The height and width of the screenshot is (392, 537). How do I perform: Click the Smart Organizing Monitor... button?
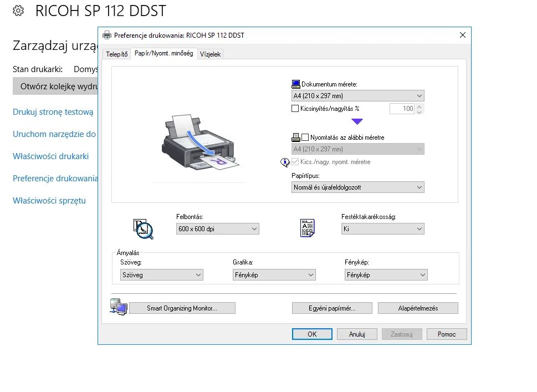pos(182,308)
